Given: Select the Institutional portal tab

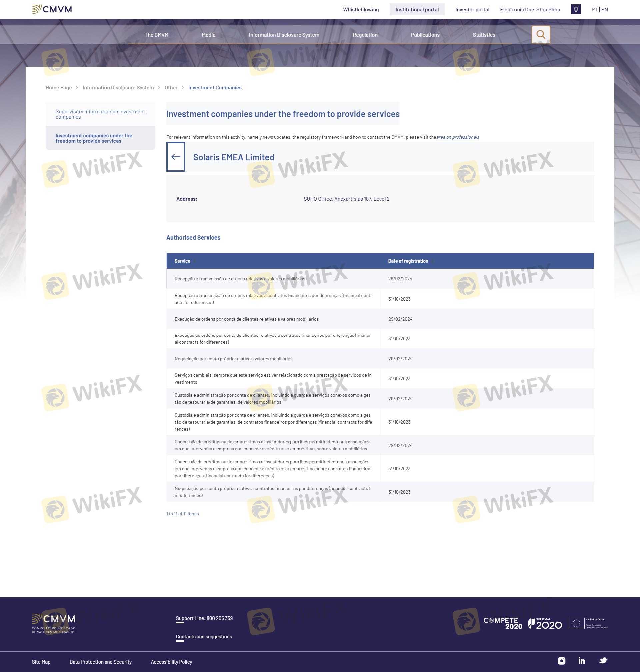Looking at the screenshot, I should (417, 10).
